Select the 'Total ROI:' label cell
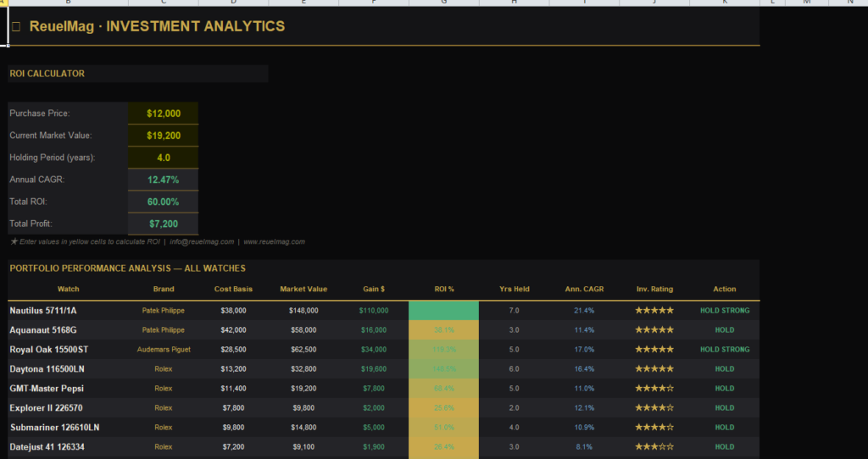The height and width of the screenshot is (459, 868). pyautogui.click(x=68, y=202)
